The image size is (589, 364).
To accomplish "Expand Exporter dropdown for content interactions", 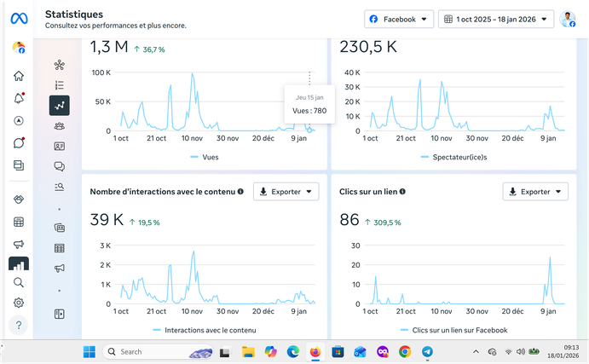I will click(286, 192).
